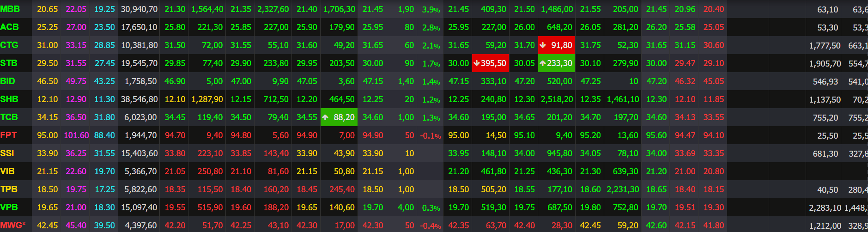Click CTG total volume 10,381,80
Screen dimensions: 868x232
[x=139, y=45]
